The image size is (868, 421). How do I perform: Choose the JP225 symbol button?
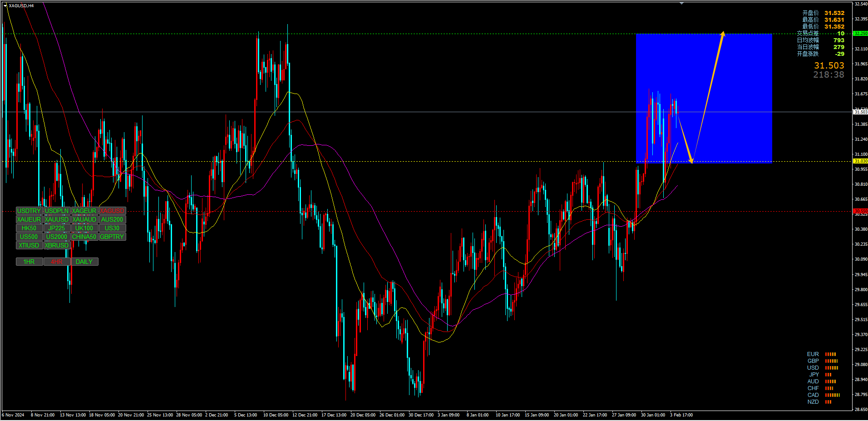57,228
